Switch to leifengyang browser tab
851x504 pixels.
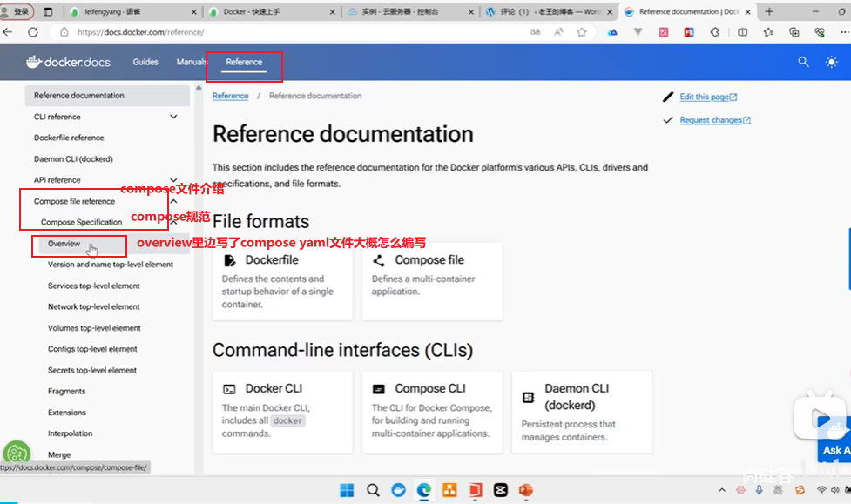click(x=133, y=11)
